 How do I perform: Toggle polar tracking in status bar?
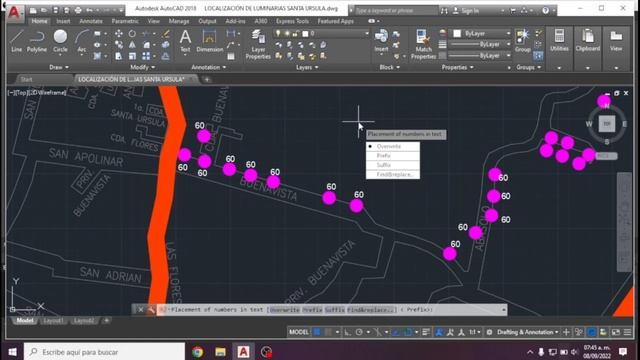click(x=359, y=332)
